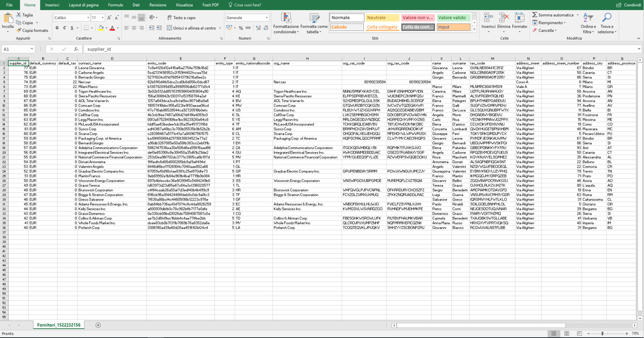This screenshot has width=644, height=338.
Task: Expand the Generale number format dropdown
Action: (267, 18)
